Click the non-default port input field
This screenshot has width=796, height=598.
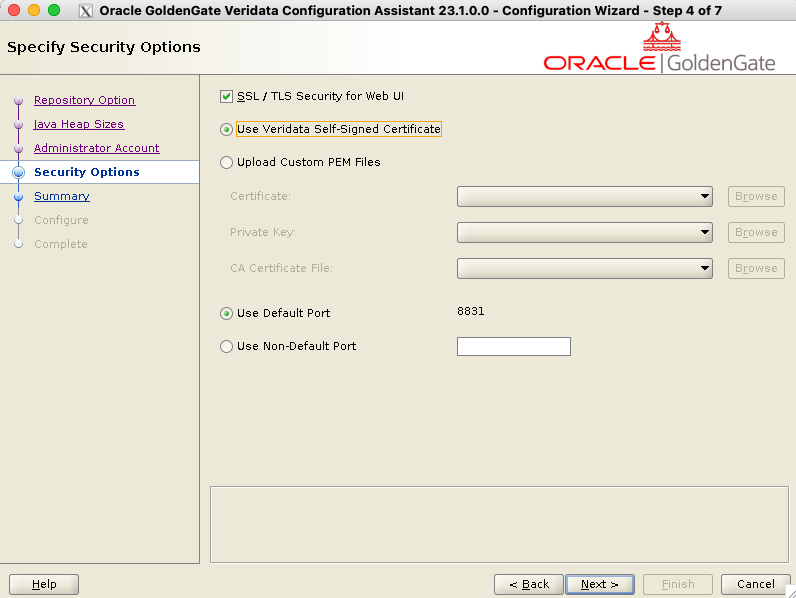[513, 347]
